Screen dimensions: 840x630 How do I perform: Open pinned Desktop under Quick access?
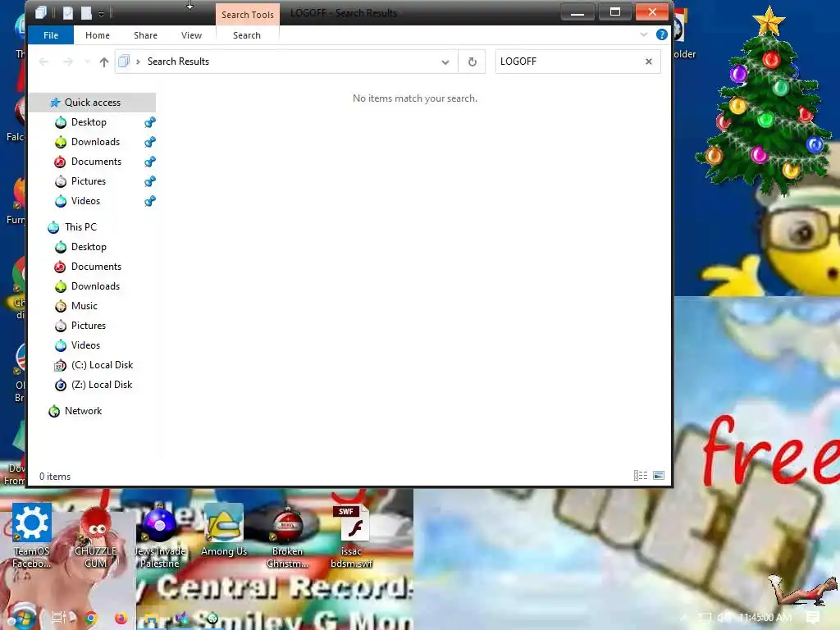(x=89, y=122)
